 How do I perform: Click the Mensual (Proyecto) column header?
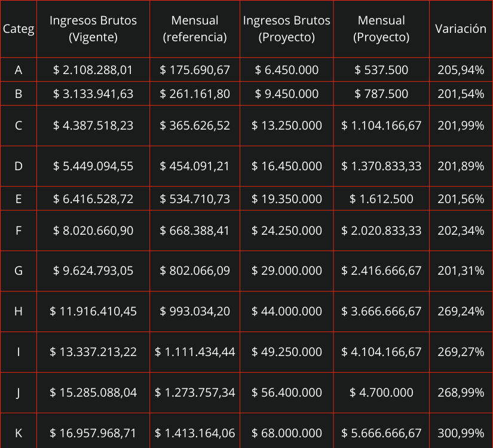coord(381,29)
